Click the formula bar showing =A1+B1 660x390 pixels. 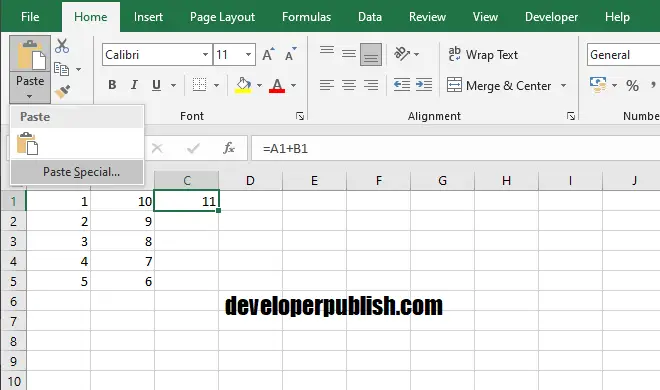[455, 148]
